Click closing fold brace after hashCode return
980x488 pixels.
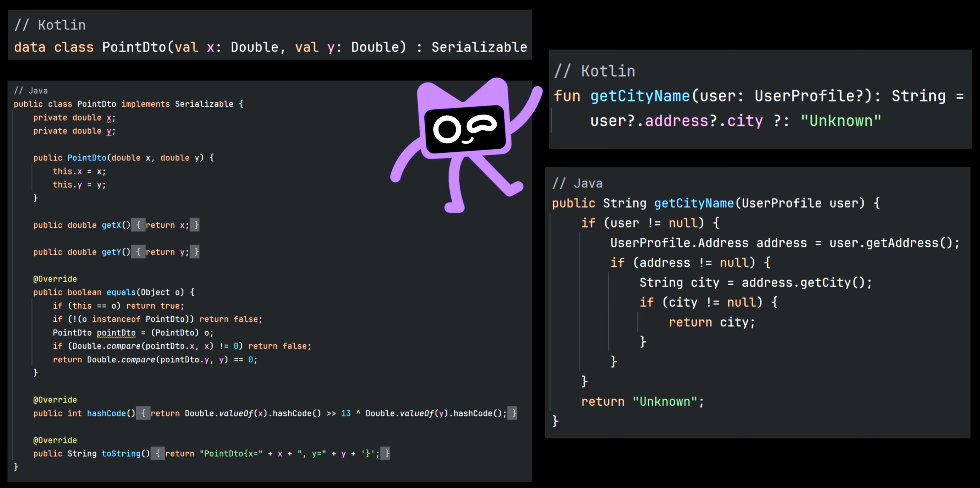tap(512, 413)
